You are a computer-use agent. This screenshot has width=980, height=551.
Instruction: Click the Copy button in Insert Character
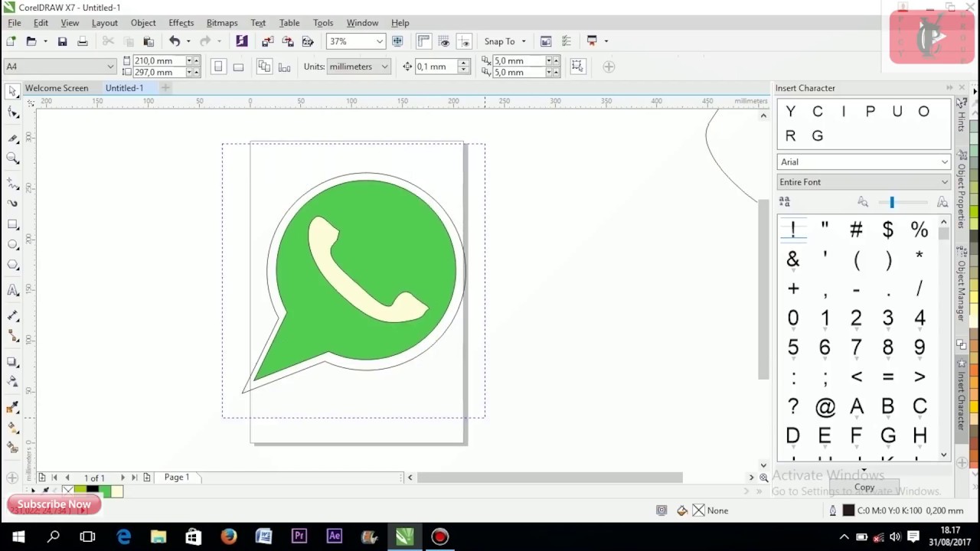(864, 487)
